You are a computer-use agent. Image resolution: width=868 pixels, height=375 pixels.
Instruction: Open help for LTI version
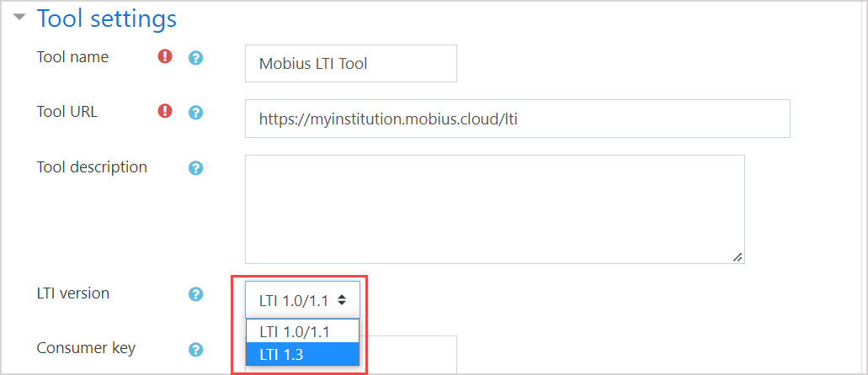click(196, 294)
